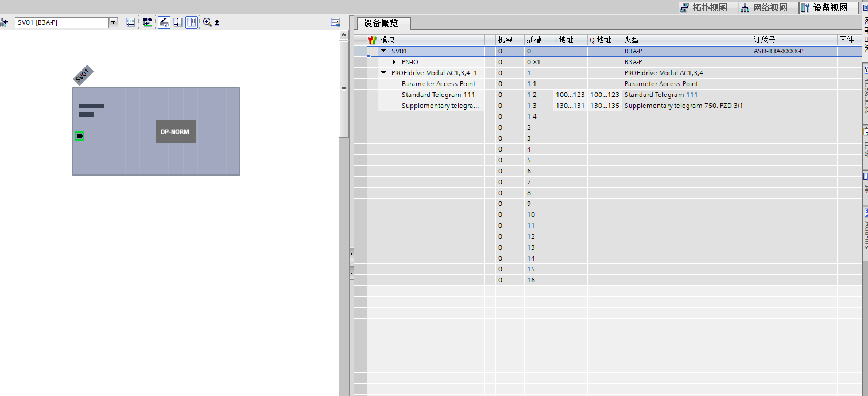The image size is (868, 396).
Task: Open the SV01 [B3A-P] device dropdown
Action: (x=113, y=22)
